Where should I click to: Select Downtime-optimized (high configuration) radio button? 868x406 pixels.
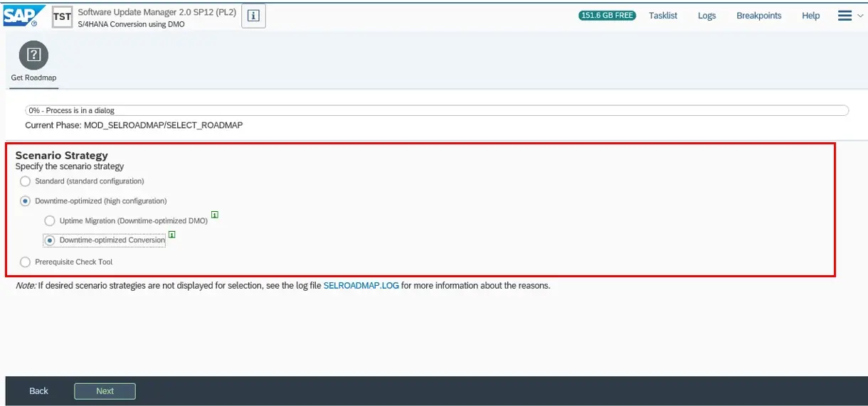26,201
